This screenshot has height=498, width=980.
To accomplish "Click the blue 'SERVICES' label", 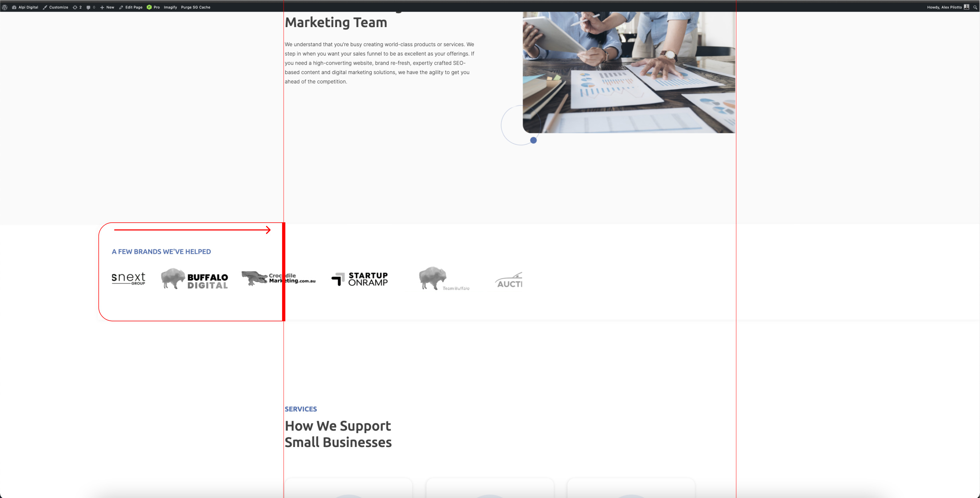I will pos(301,409).
